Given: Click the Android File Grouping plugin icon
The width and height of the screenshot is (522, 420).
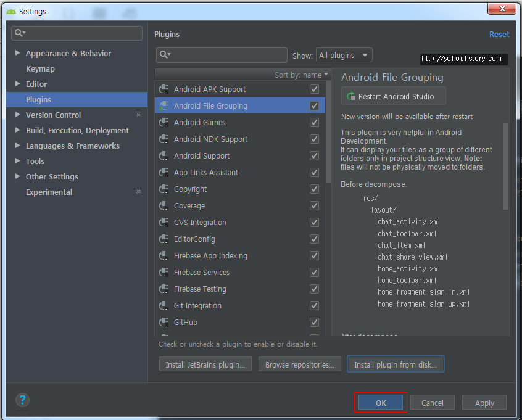Looking at the screenshot, I should click(x=164, y=106).
